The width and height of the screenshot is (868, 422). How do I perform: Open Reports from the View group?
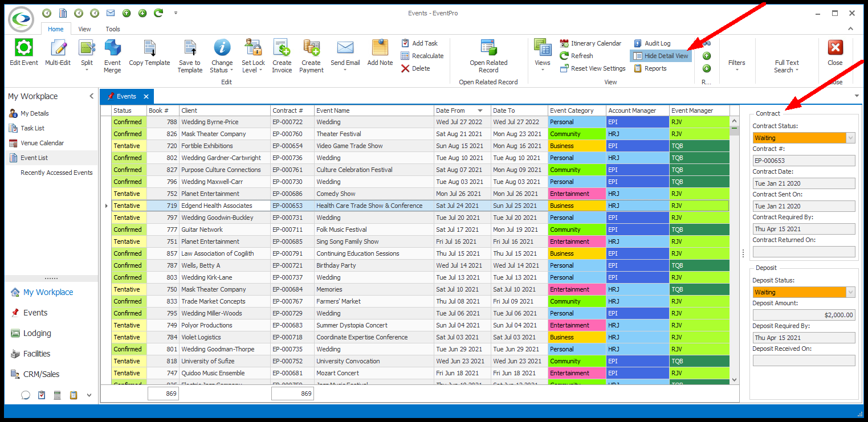650,68
